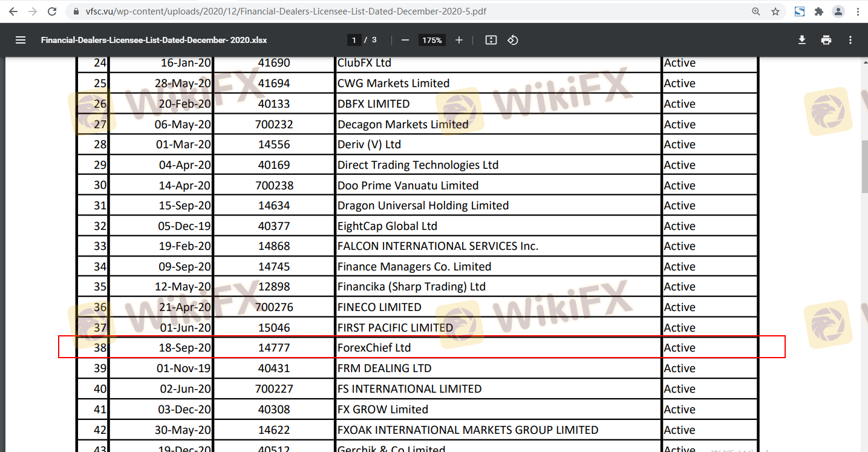Toggle fit to page icon
868x452 pixels.
[491, 40]
